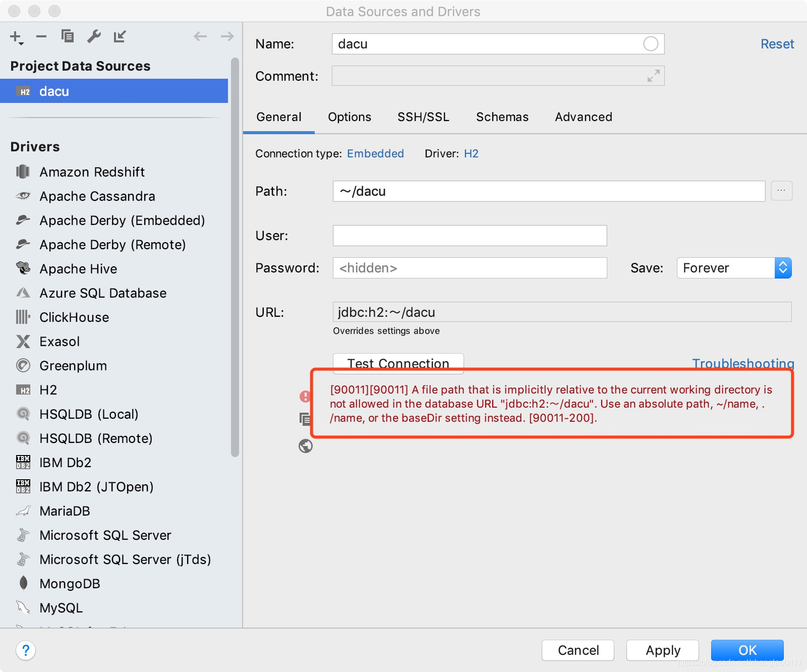The width and height of the screenshot is (807, 672).
Task: Click the Amazon Redshift driver icon
Action: tap(23, 172)
